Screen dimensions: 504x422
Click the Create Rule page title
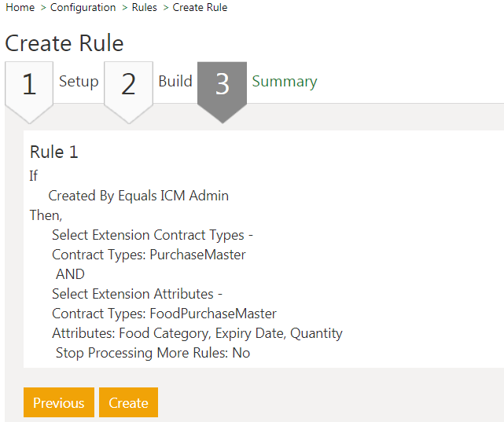click(64, 43)
